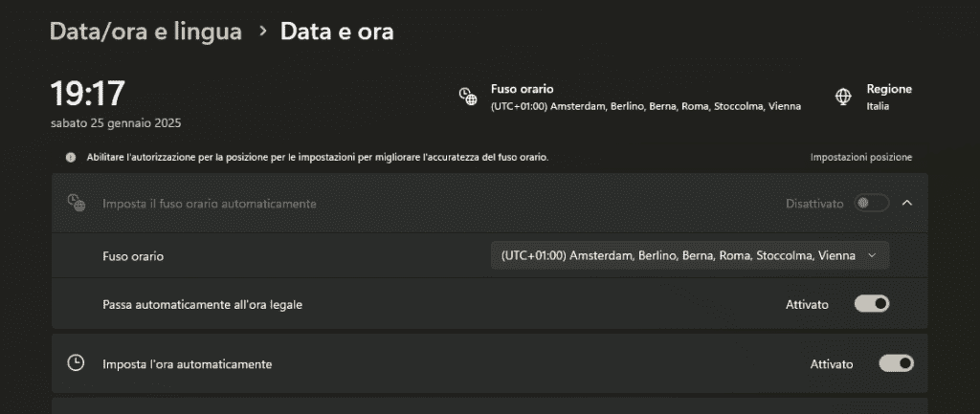980x414 pixels.
Task: Select the Data e ora breadcrumb title
Action: click(x=337, y=33)
